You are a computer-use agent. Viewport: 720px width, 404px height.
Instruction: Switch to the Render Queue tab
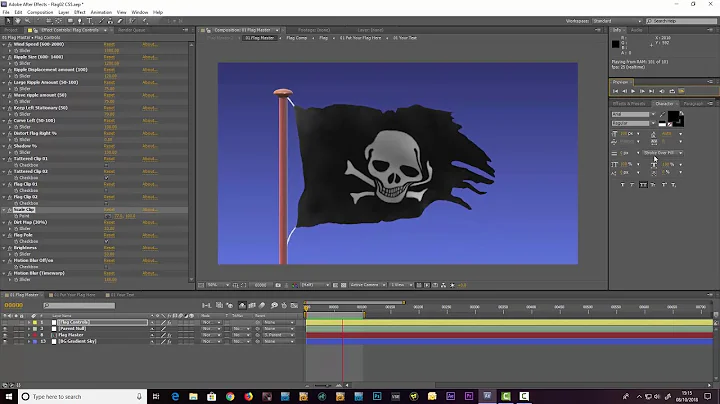coord(131,30)
